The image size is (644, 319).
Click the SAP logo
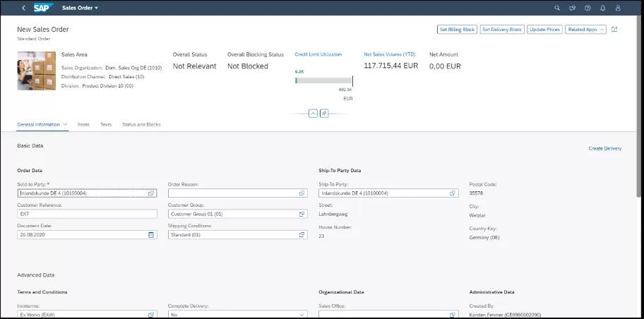click(x=43, y=7)
